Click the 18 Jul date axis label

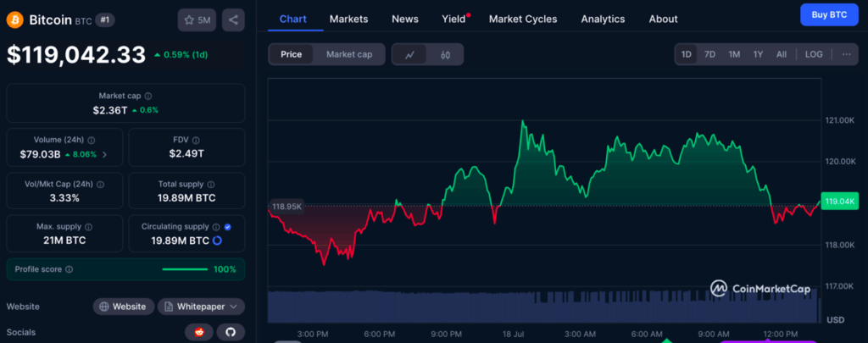coord(513,335)
